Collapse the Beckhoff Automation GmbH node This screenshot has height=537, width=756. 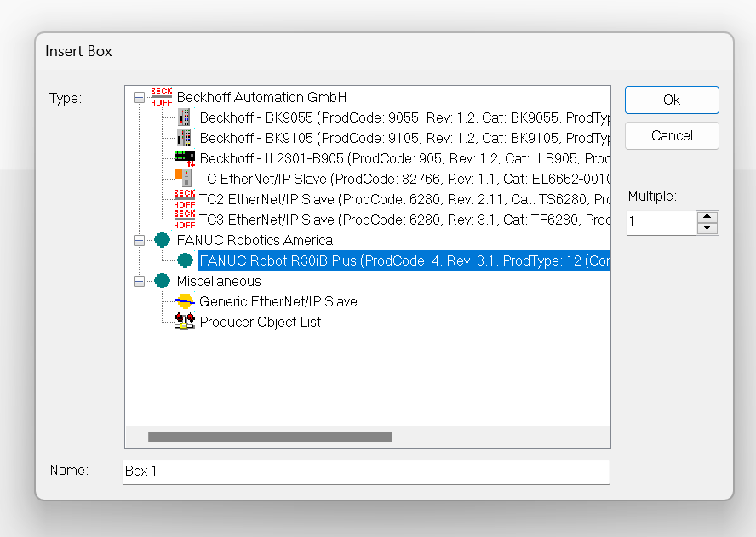[x=139, y=97]
